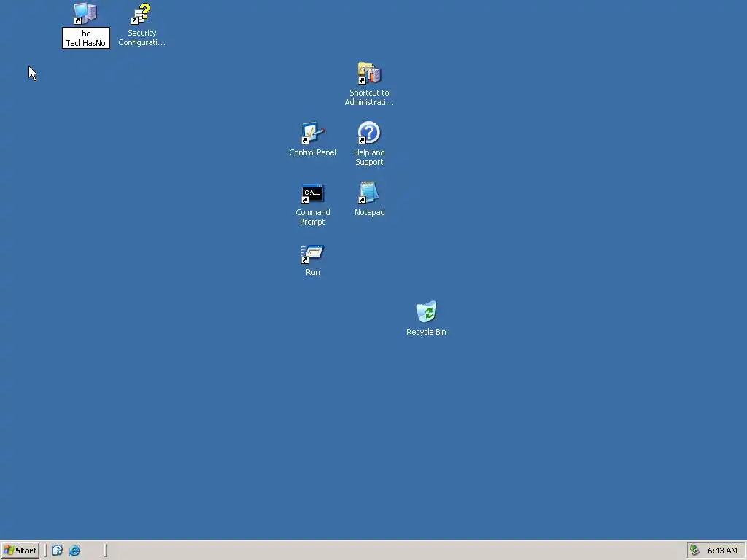Click the Notepad desktop shortcut
The height and width of the screenshot is (560, 747).
369,192
